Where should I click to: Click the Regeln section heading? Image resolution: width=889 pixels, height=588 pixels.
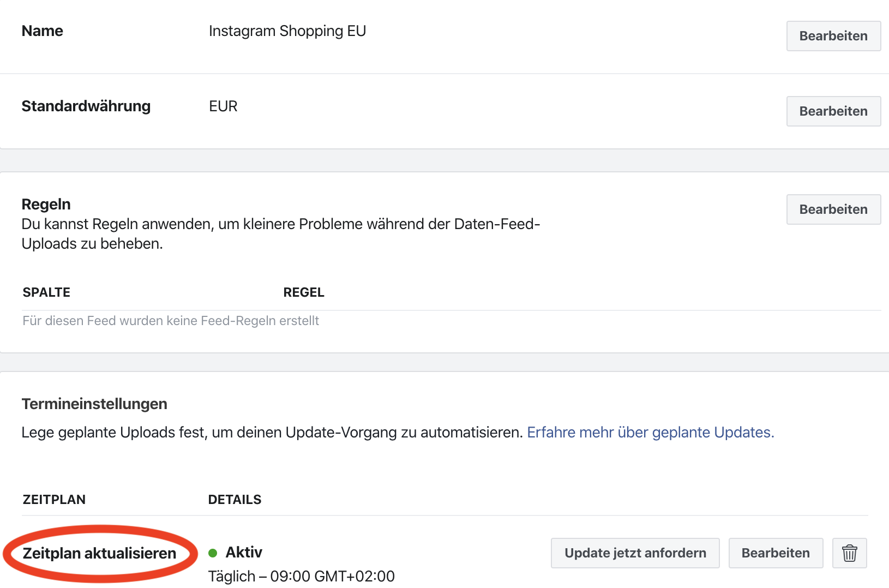[46, 205]
